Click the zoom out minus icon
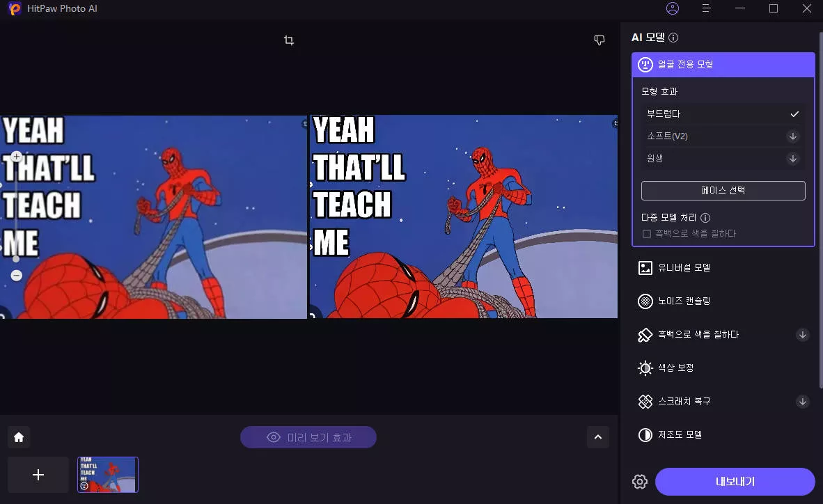This screenshot has height=504, width=823. (17, 276)
